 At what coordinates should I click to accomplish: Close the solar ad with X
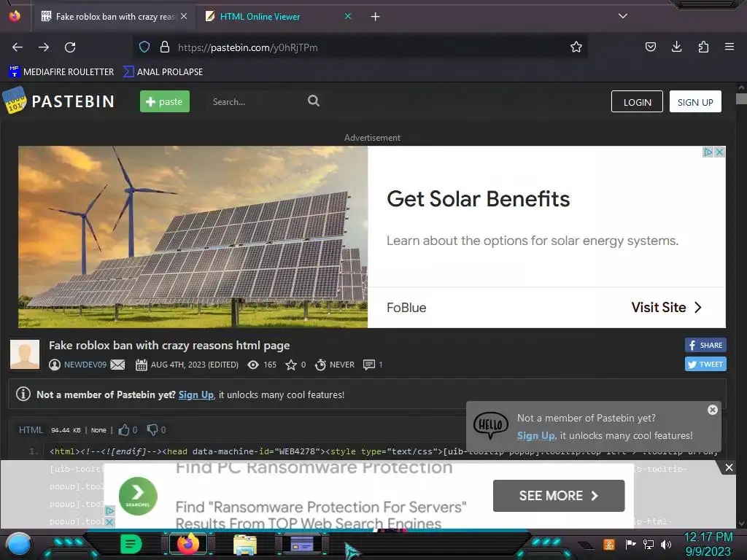point(720,152)
